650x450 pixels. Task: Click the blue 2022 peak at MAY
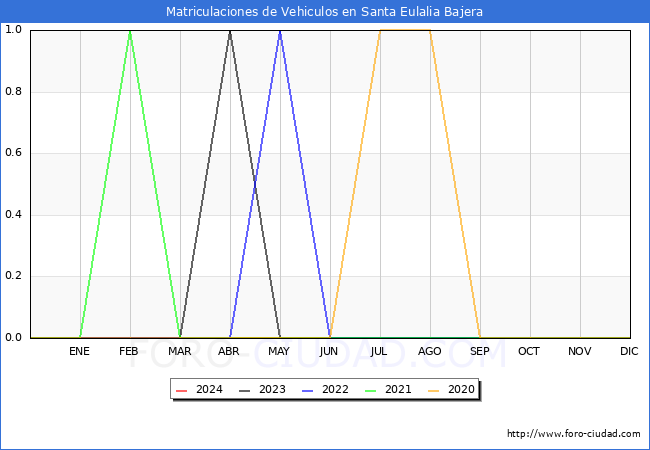[x=280, y=31]
